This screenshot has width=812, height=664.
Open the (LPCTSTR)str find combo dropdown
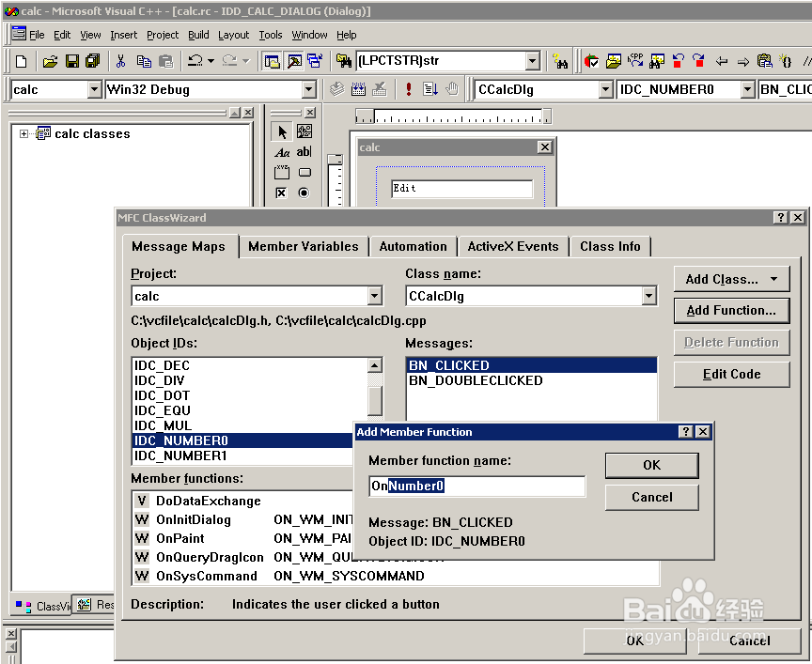click(532, 61)
